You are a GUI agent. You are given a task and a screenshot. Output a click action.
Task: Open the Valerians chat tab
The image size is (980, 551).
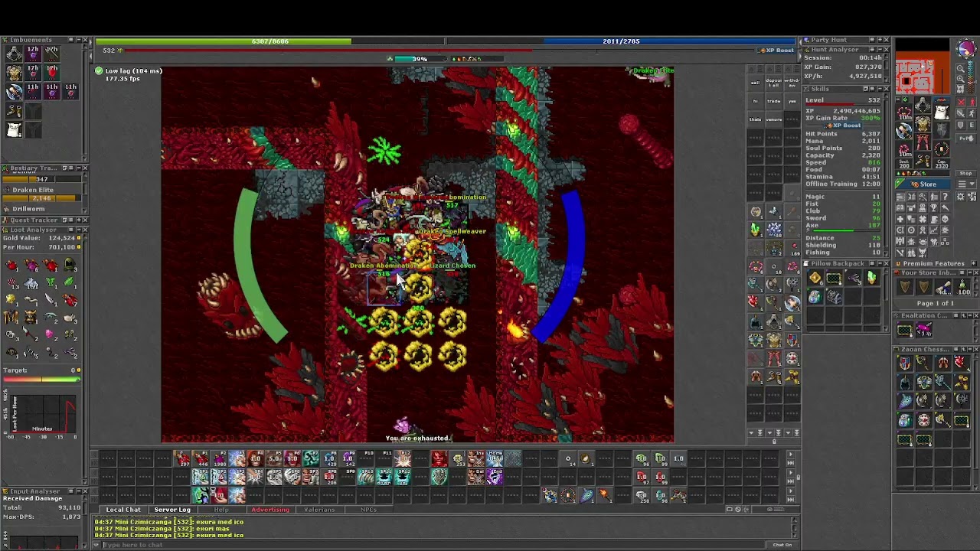click(x=319, y=510)
